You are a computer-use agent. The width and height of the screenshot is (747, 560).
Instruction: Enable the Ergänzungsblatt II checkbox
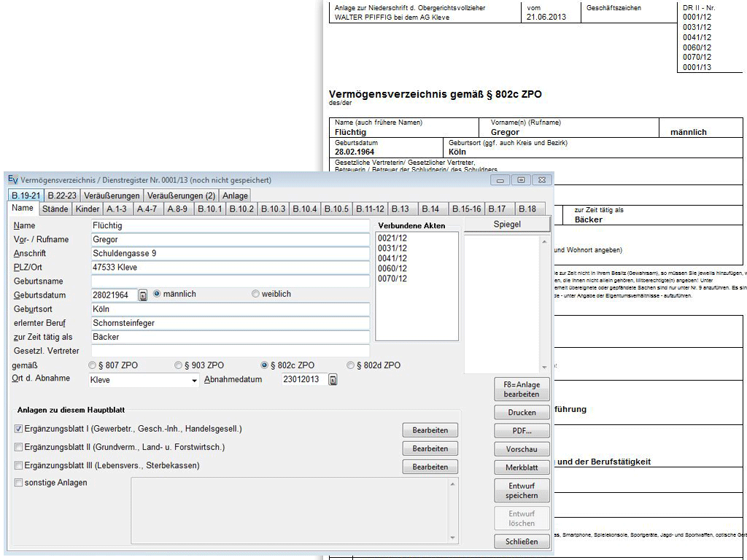click(x=18, y=447)
